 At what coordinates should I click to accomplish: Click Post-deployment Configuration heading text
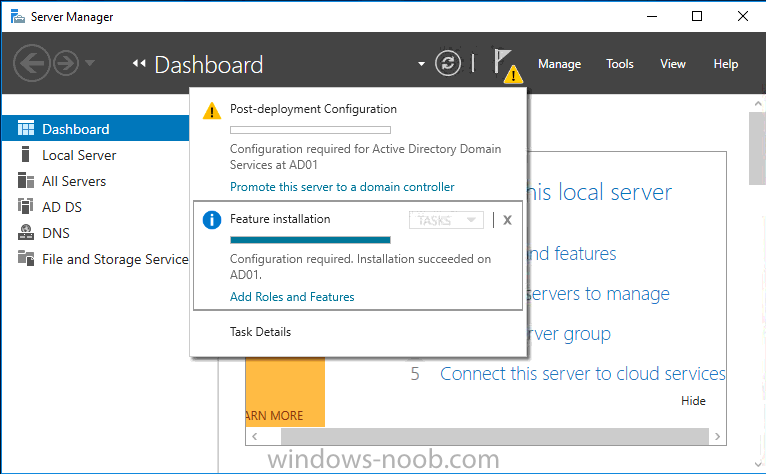click(x=313, y=109)
